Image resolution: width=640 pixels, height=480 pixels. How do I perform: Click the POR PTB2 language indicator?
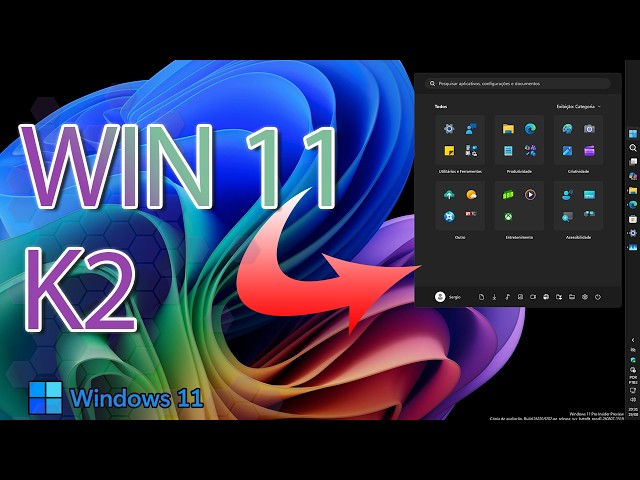coord(633,380)
